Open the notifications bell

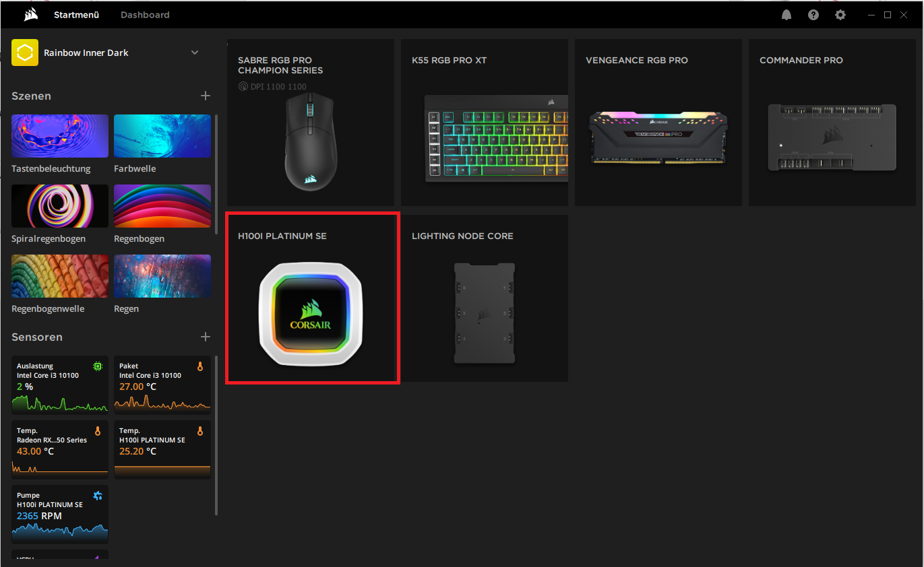787,15
